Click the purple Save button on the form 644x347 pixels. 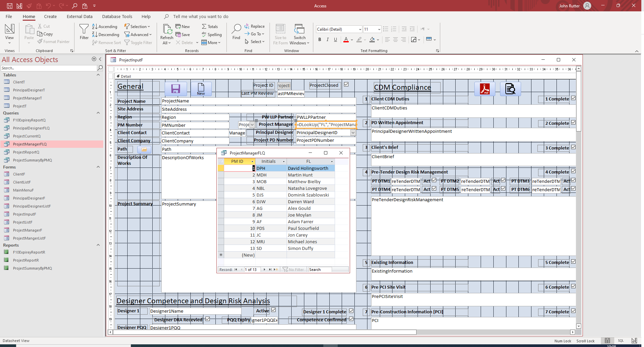[x=176, y=89]
